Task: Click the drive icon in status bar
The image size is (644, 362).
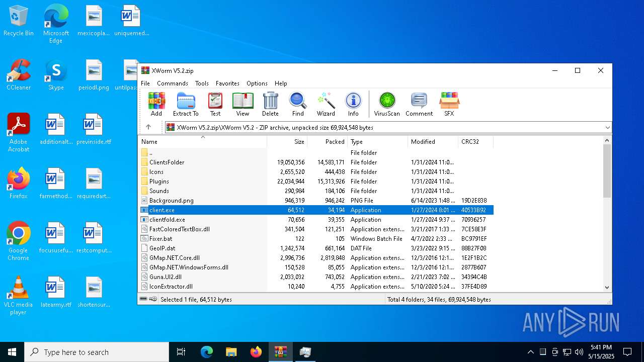Action: [x=143, y=299]
